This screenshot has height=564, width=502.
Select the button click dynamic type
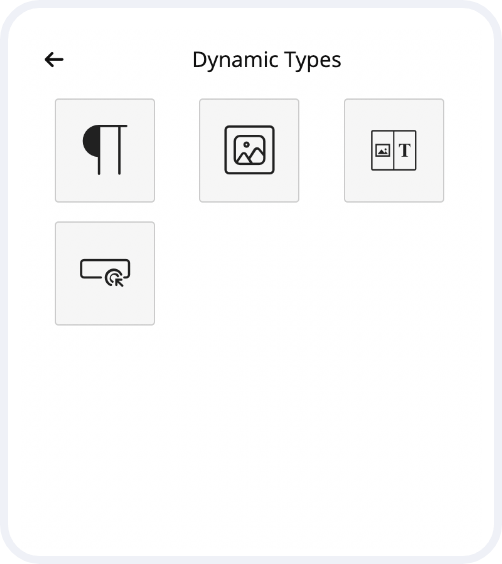(105, 273)
